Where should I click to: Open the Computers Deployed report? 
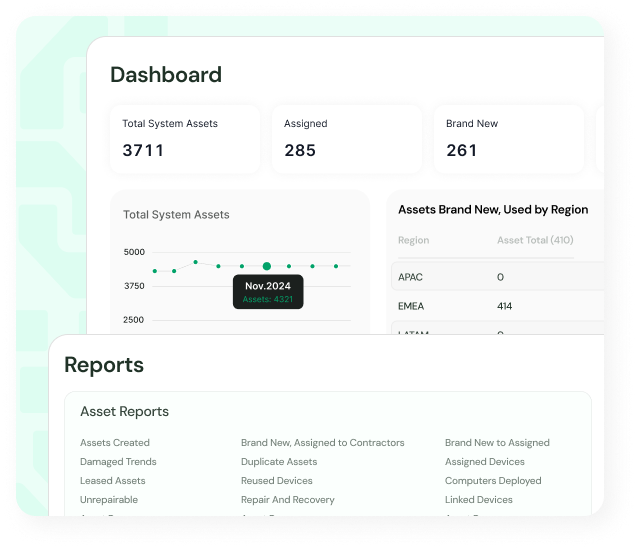(x=493, y=481)
